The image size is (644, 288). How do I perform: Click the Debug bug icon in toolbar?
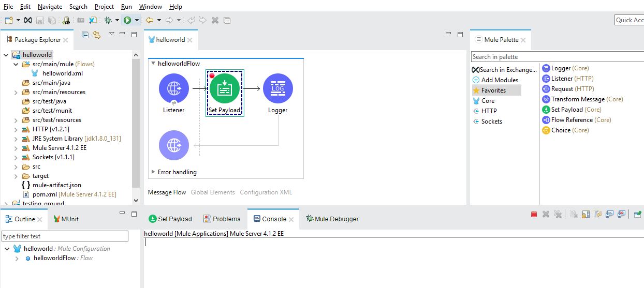point(108,20)
